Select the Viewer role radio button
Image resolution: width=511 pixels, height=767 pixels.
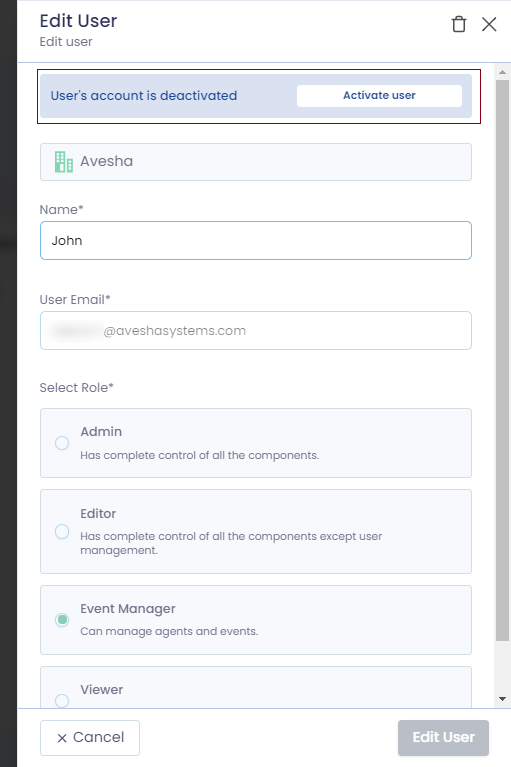pyautogui.click(x=62, y=701)
